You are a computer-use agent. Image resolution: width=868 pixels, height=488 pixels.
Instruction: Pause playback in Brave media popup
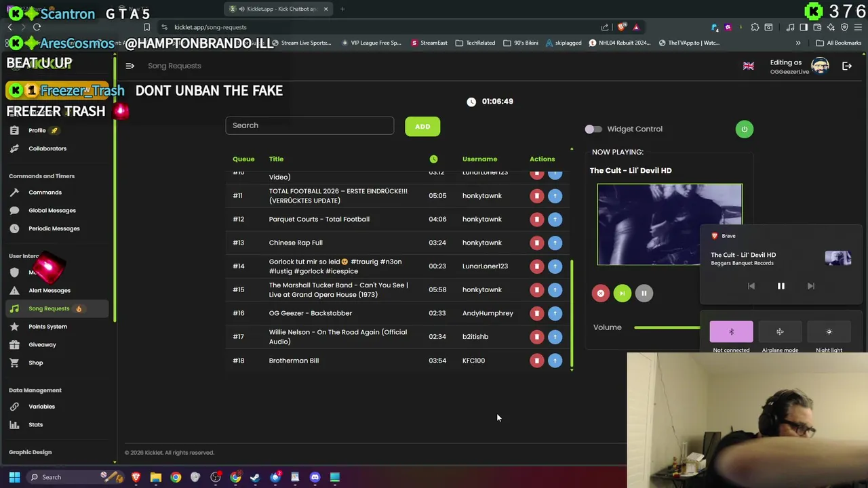(x=781, y=286)
